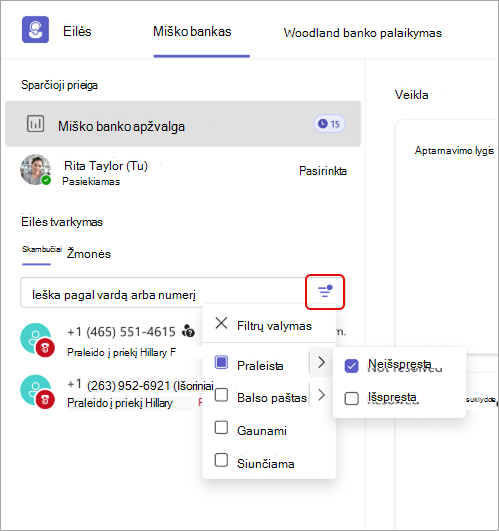Check the Išspręsta checkbox

pos(351,398)
